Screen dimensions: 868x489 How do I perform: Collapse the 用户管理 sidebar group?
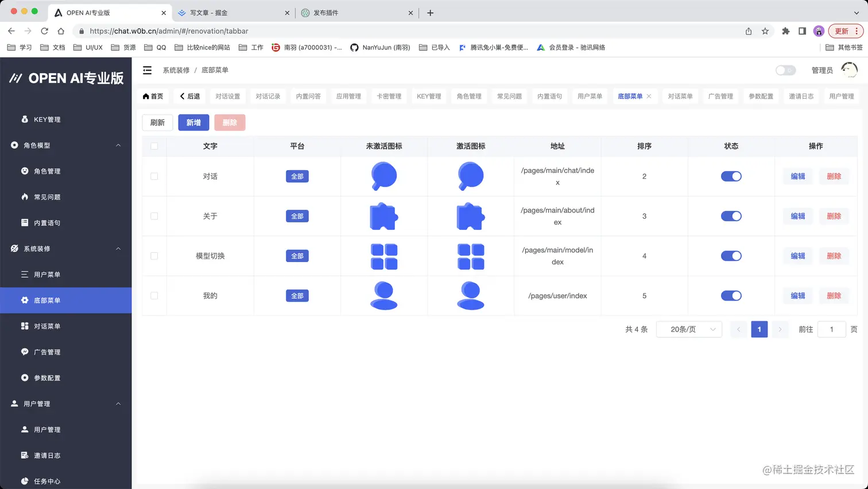(118, 403)
